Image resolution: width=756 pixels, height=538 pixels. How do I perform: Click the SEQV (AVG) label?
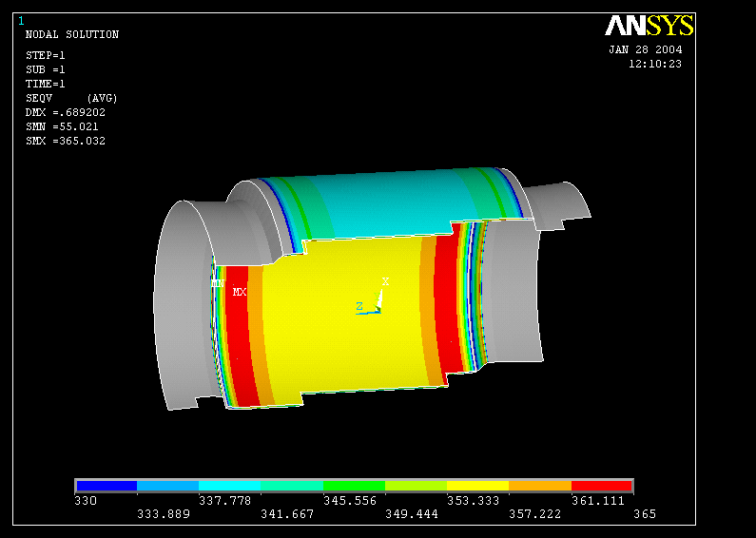(71, 98)
